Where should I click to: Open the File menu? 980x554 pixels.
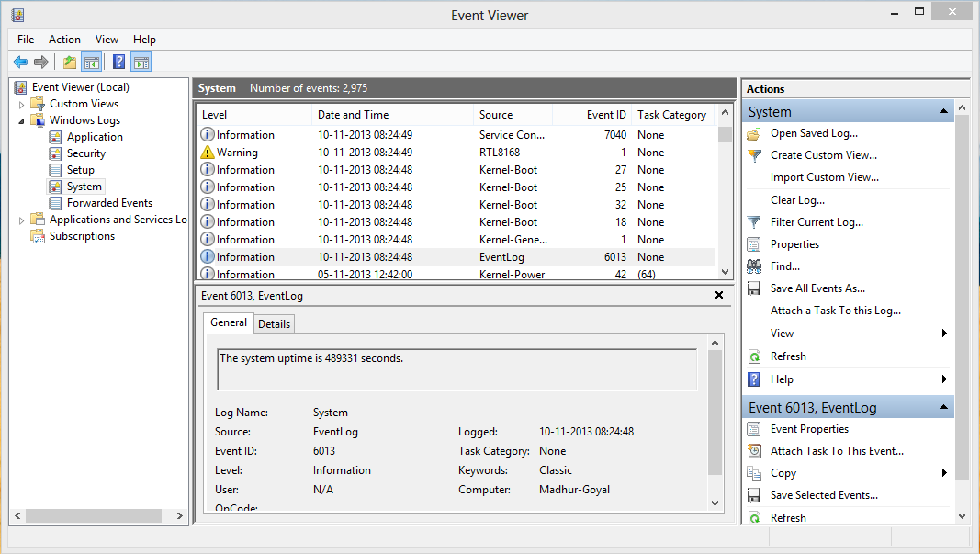[26, 40]
